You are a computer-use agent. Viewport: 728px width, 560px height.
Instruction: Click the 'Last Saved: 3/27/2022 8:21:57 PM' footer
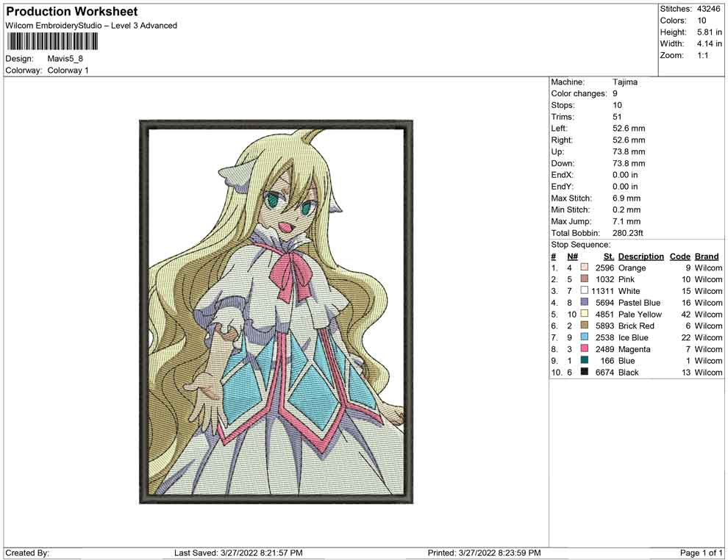click(x=239, y=553)
